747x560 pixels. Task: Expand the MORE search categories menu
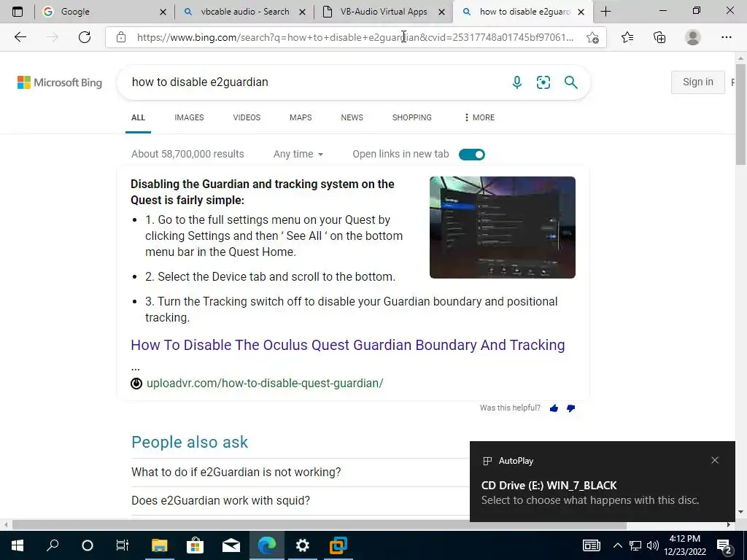pos(479,117)
